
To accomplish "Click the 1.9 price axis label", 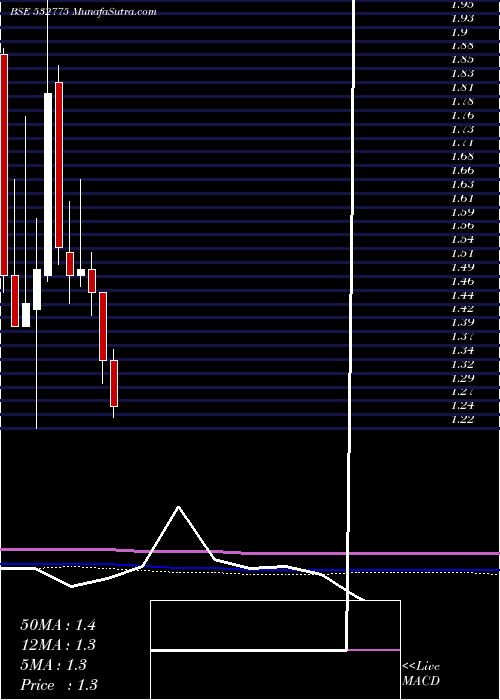I will [459, 32].
